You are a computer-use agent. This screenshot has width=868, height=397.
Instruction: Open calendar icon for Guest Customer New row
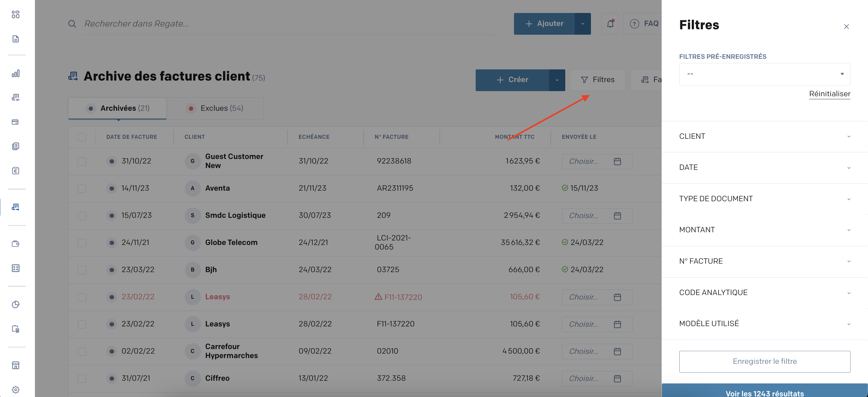(x=617, y=161)
